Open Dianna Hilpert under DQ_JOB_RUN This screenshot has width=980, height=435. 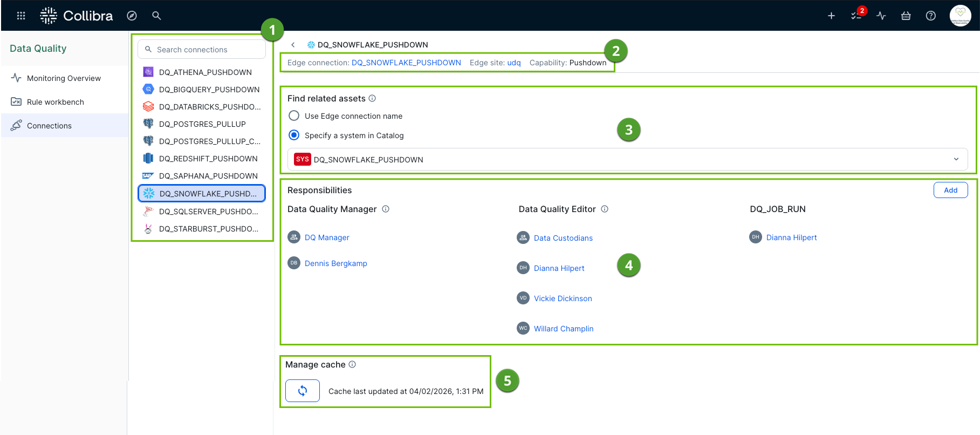pyautogui.click(x=791, y=237)
